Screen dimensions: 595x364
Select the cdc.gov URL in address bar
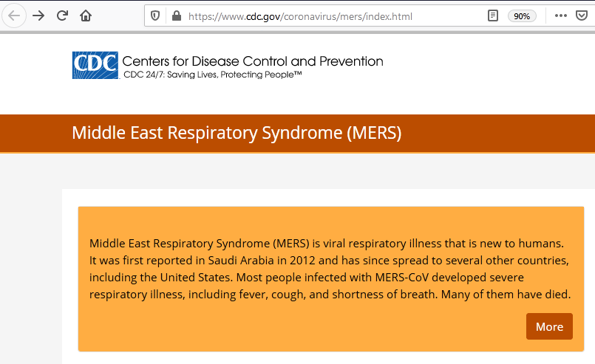[x=300, y=16]
